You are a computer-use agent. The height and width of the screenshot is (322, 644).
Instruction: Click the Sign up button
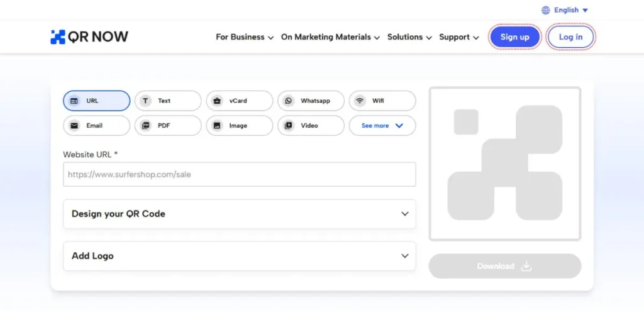pos(514,37)
